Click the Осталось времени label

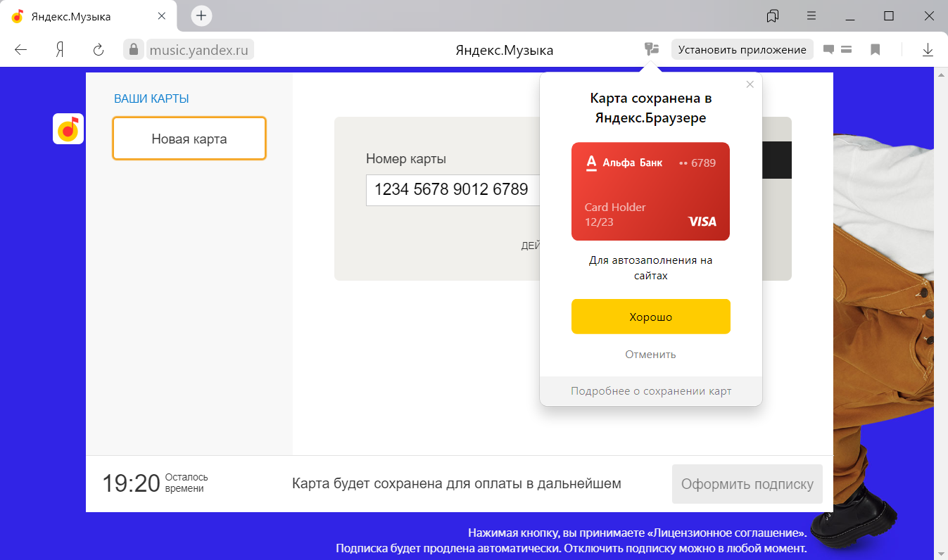click(187, 483)
